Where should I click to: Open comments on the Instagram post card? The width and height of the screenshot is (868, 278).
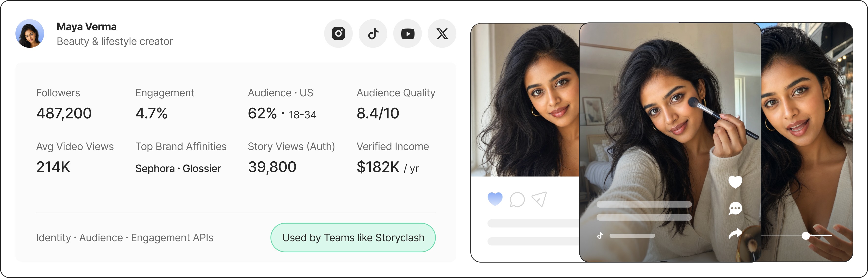[x=517, y=199]
